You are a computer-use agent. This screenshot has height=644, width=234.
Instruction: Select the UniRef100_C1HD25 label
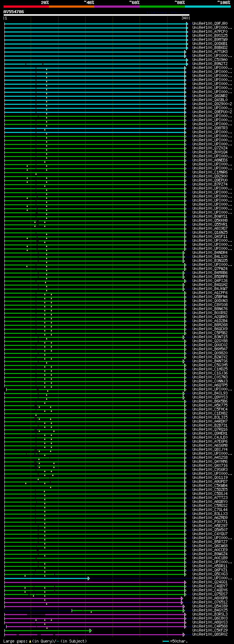[210, 369]
